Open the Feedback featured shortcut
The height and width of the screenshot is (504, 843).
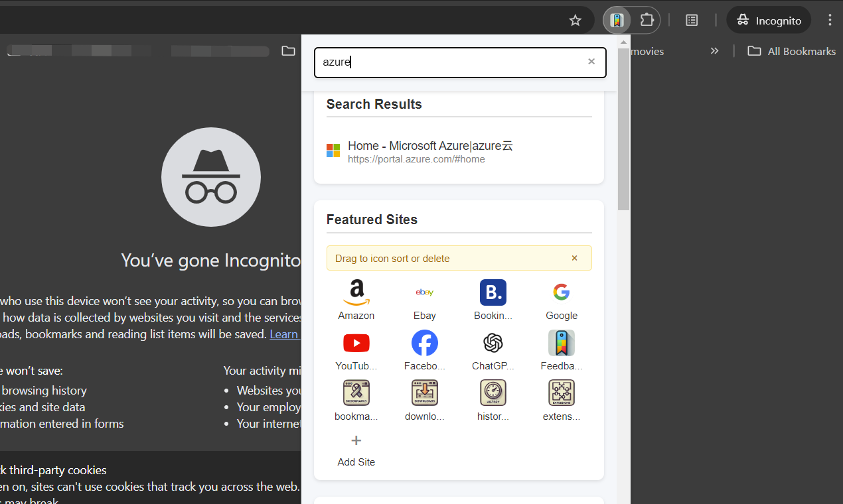tap(562, 350)
